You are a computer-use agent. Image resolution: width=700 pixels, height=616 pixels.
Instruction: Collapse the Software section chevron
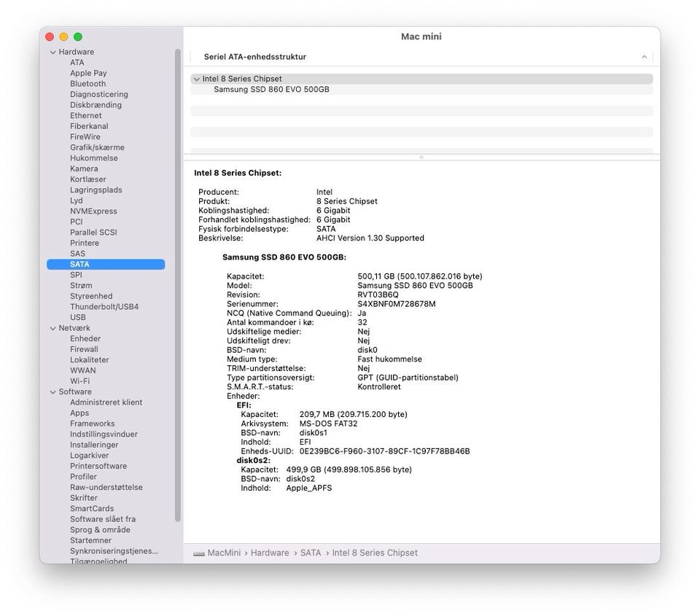point(52,392)
